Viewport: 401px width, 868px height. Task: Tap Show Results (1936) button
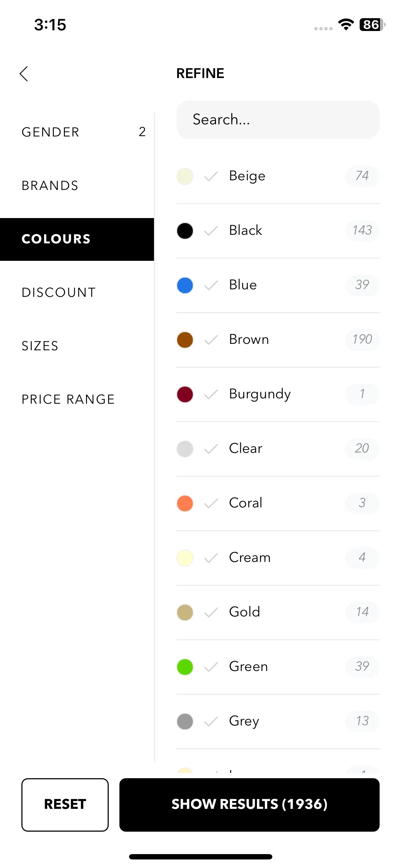(250, 805)
